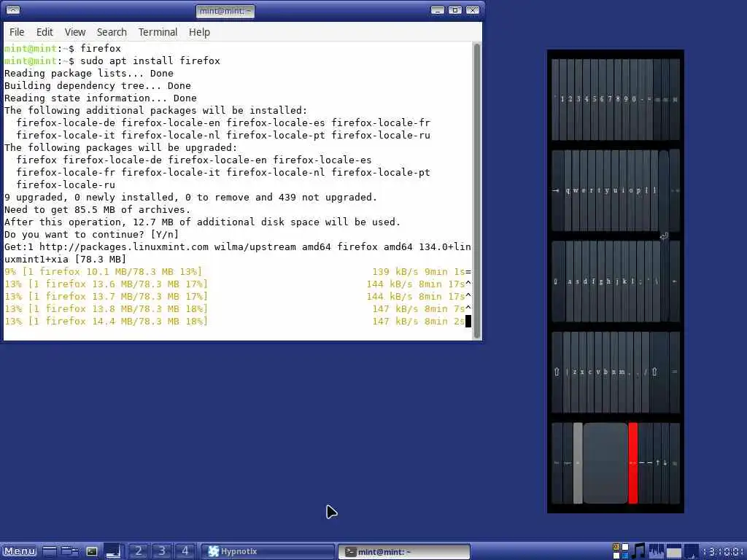Open the Help menu
The width and height of the screenshot is (747, 560).
tap(199, 32)
